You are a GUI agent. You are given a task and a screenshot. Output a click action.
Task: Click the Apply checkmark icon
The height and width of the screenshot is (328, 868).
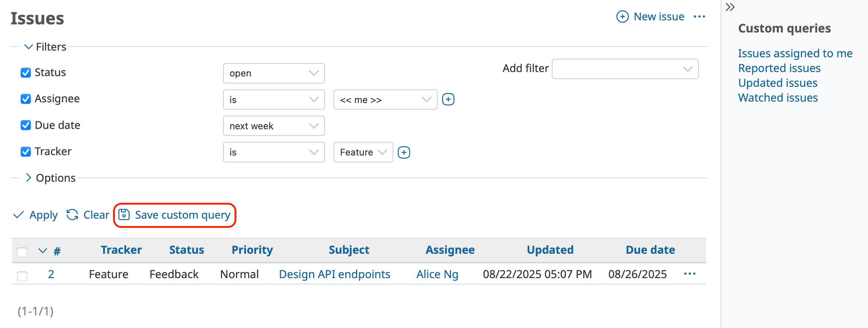18,215
